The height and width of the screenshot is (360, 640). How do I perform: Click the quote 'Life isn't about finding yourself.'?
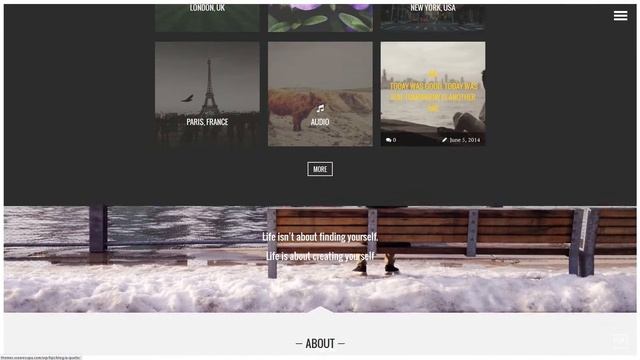point(320,237)
